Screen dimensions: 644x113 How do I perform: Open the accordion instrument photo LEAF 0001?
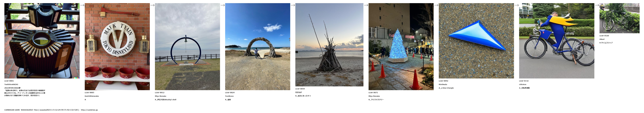[42, 41]
